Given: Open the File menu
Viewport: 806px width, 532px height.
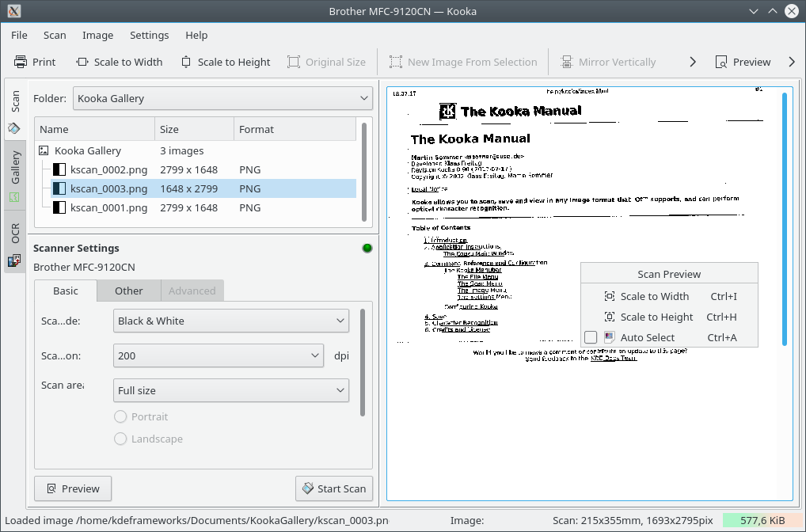Looking at the screenshot, I should tap(19, 35).
